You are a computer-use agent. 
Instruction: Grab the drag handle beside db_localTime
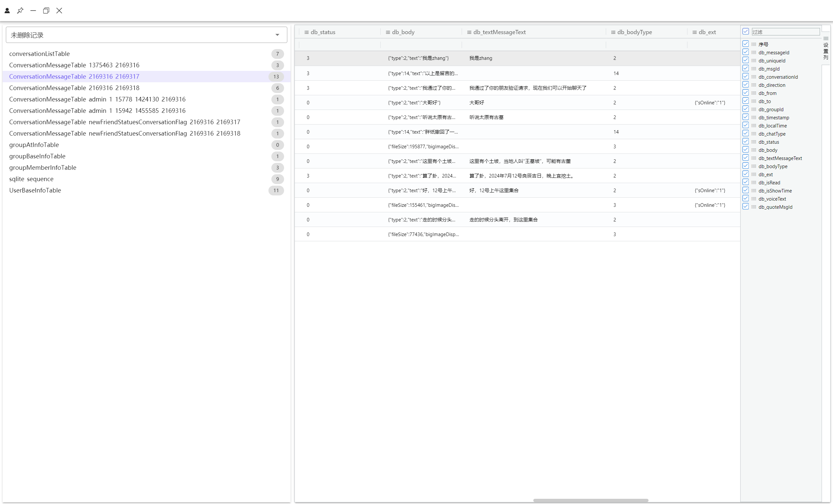[754, 125]
